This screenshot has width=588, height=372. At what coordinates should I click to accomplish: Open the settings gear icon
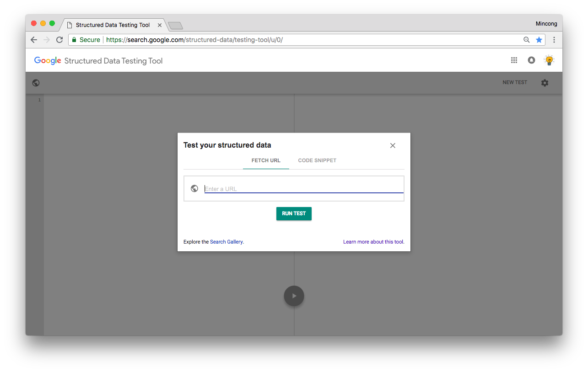[545, 83]
